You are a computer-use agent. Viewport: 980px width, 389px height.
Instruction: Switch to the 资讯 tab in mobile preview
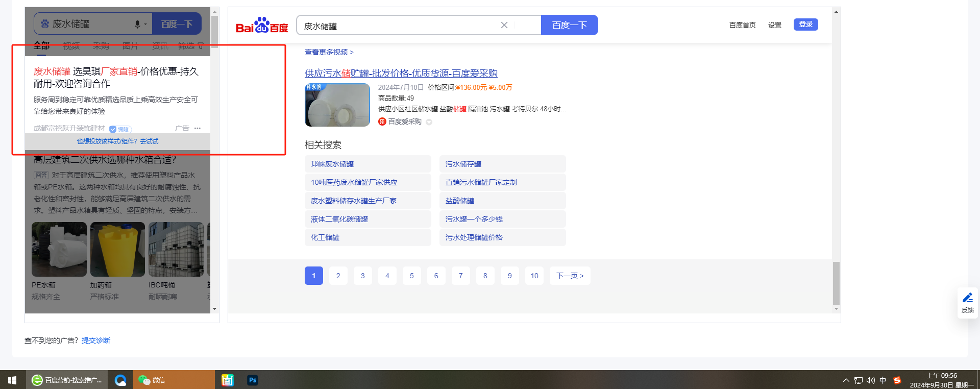[160, 46]
